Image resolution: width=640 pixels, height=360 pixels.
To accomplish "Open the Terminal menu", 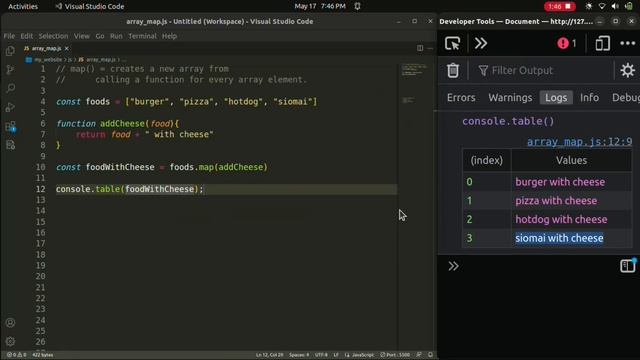I will (x=142, y=36).
